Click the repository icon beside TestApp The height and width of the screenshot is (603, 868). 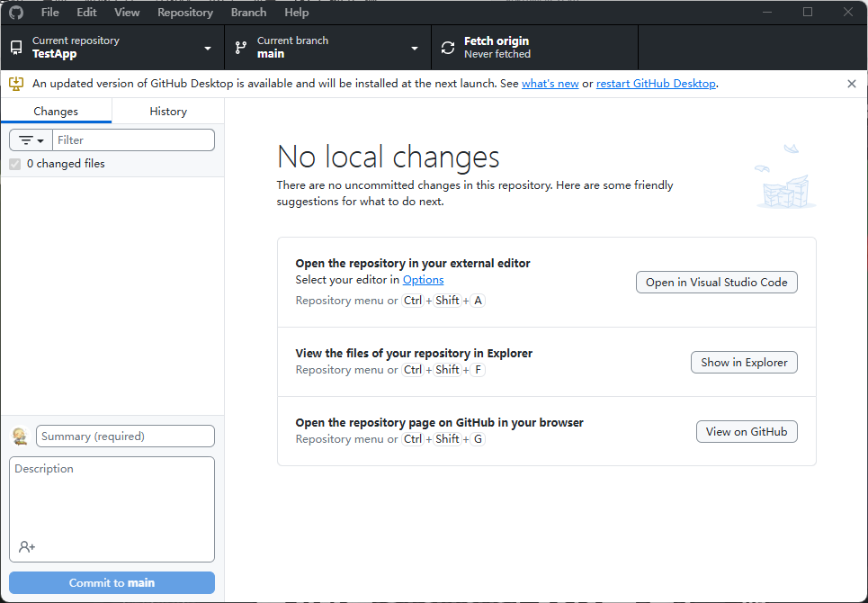click(16, 48)
